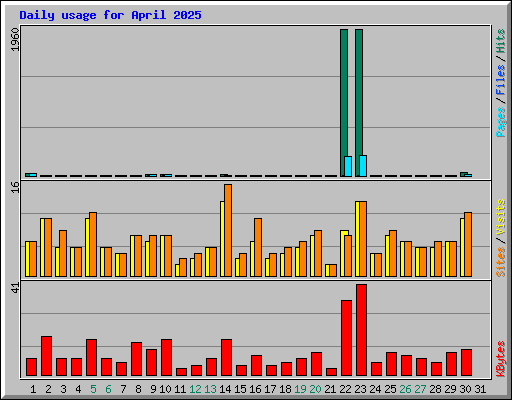
Task: Click green weekend day label 6
Action: (x=108, y=389)
